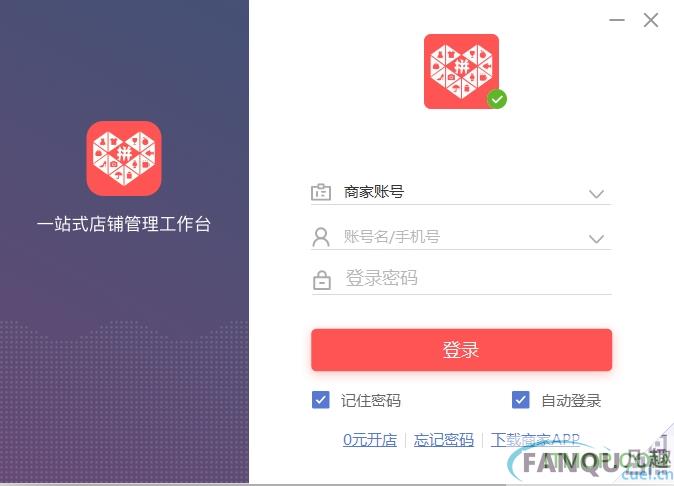Image resolution: width=674 pixels, height=486 pixels.
Task: Toggle the 自动登录 checkbox
Action: (521, 400)
